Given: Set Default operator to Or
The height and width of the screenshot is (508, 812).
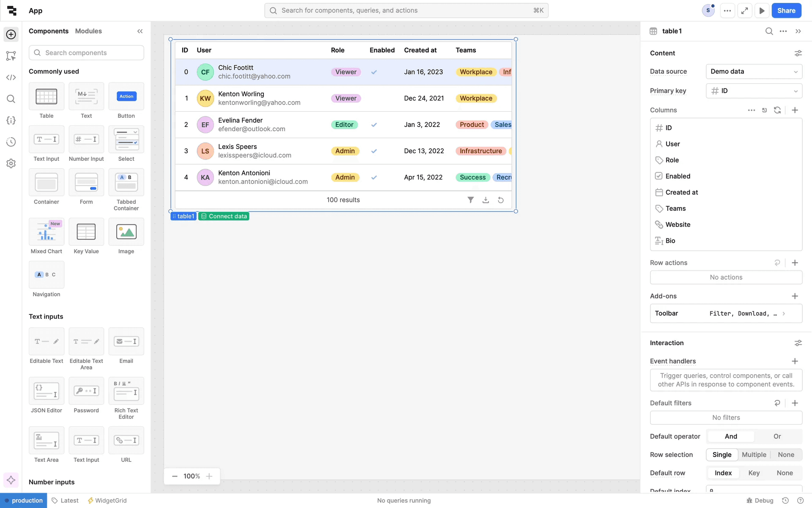Looking at the screenshot, I should click(x=777, y=436).
